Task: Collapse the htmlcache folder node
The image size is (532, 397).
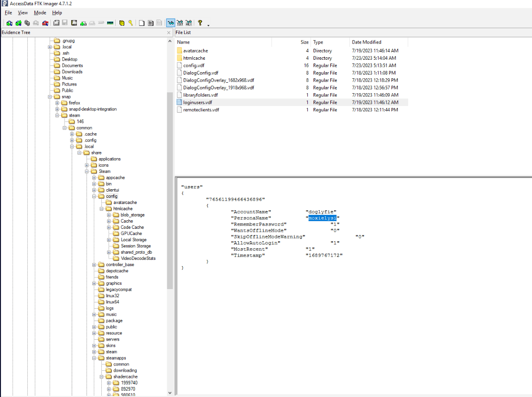Action: pos(101,208)
